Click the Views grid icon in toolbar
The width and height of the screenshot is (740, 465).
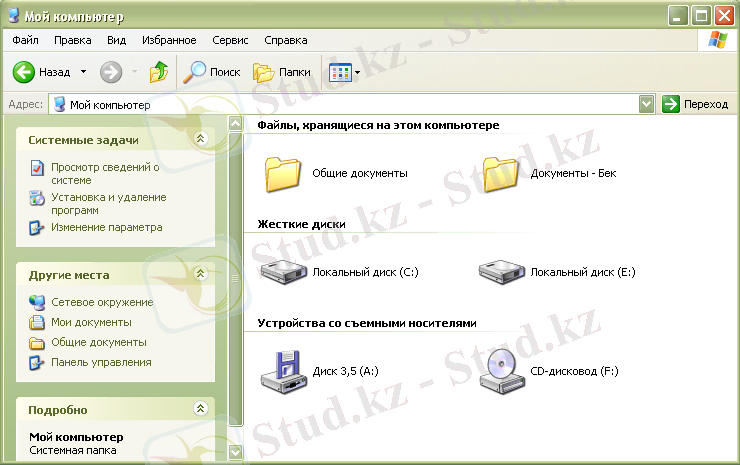pos(340,72)
